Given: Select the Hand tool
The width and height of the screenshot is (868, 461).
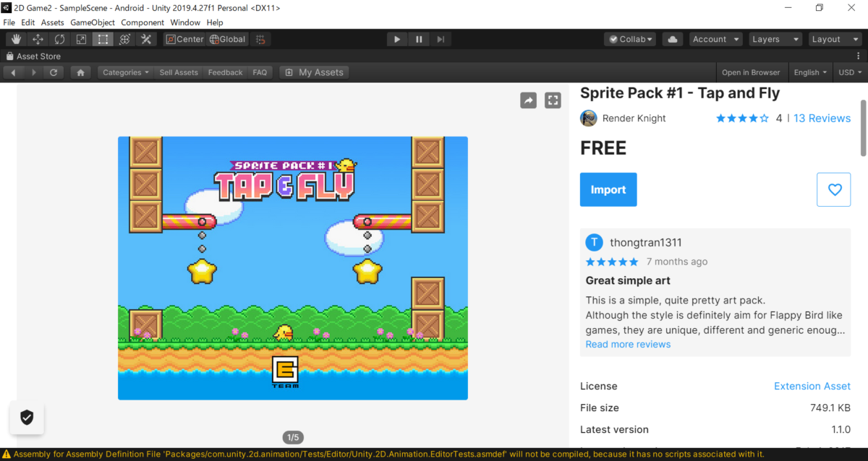Looking at the screenshot, I should pyautogui.click(x=16, y=39).
